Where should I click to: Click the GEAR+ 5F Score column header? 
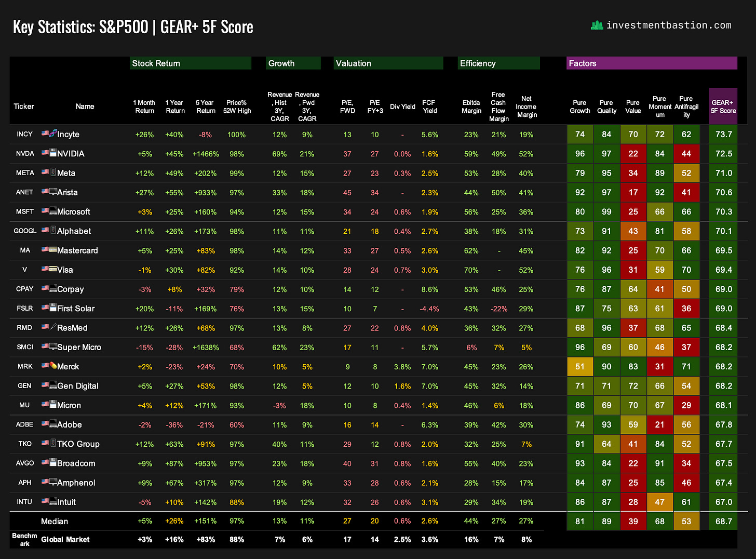(723, 107)
